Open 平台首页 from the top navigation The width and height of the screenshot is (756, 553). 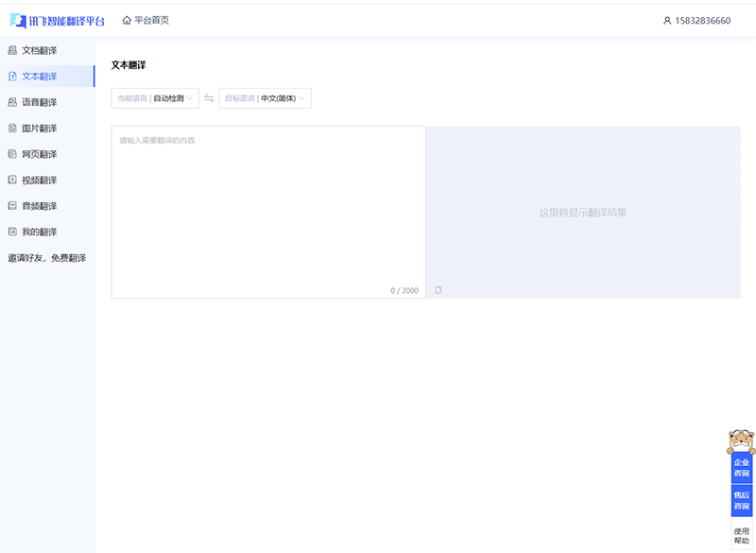coord(151,20)
